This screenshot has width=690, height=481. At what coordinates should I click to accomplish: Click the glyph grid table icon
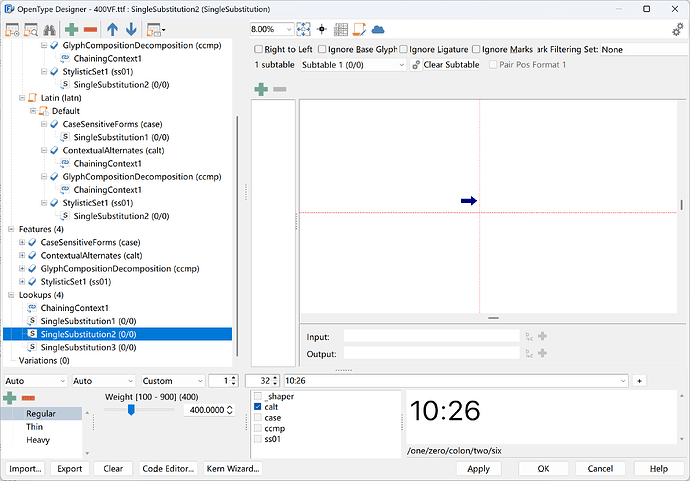[341, 29]
